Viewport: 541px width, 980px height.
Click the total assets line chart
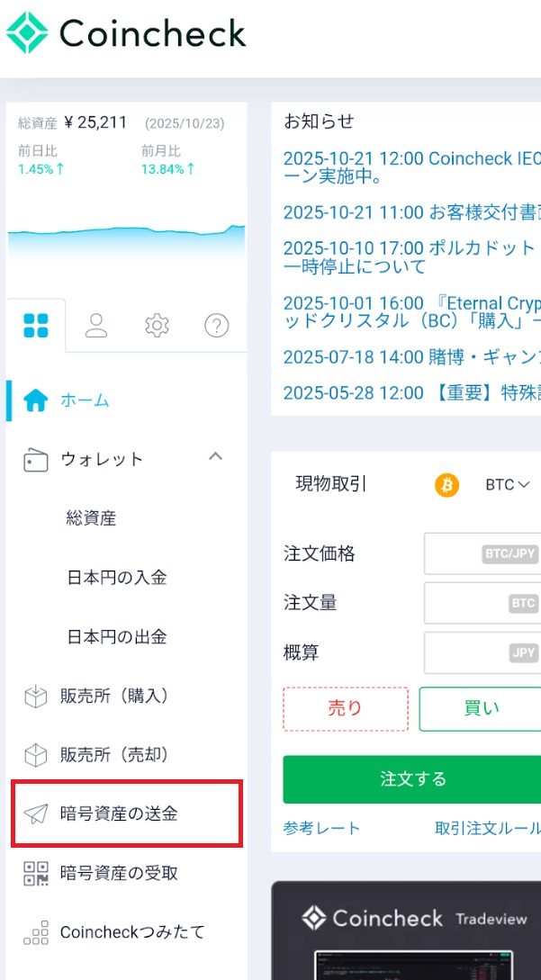(127, 244)
